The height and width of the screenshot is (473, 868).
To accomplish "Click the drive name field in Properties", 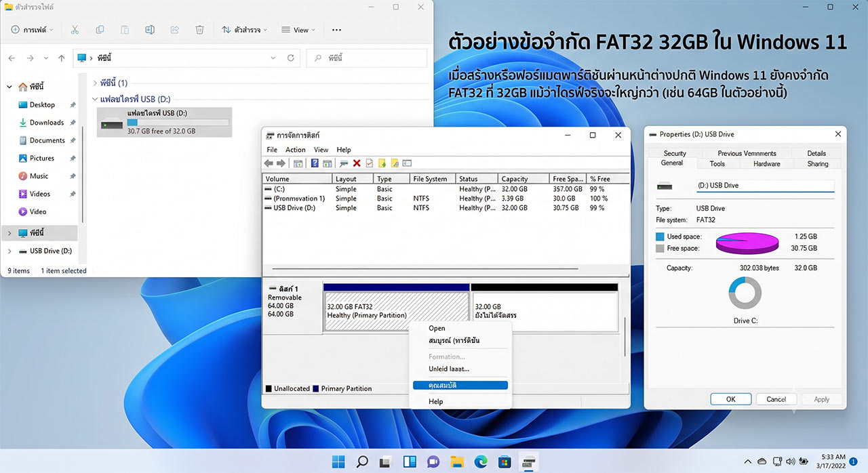I will (765, 186).
